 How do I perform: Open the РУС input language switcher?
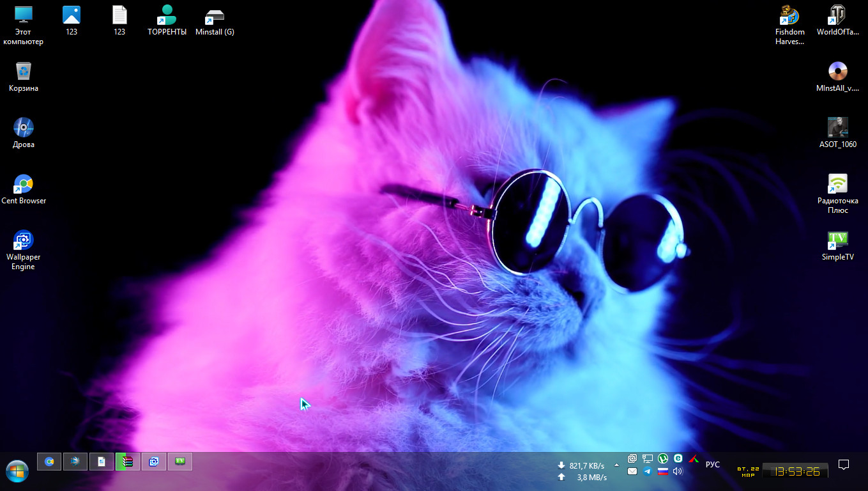pyautogui.click(x=712, y=465)
